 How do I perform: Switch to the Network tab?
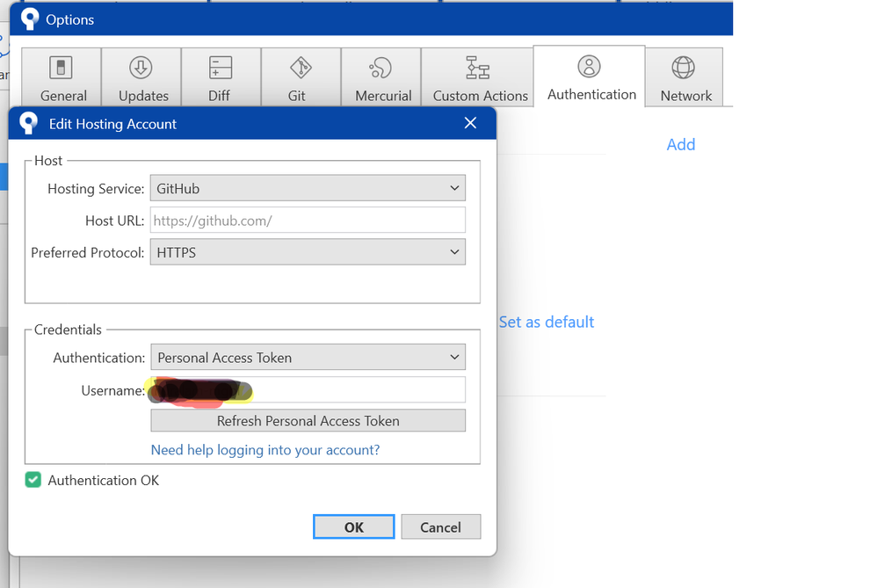(684, 77)
